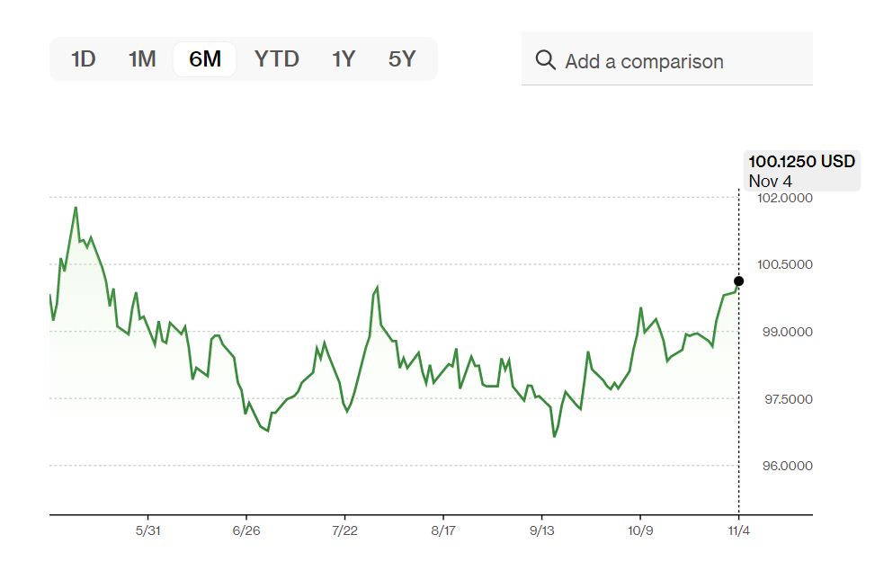Select the 1D time range
The height and width of the screenshot is (588, 884).
click(x=83, y=59)
